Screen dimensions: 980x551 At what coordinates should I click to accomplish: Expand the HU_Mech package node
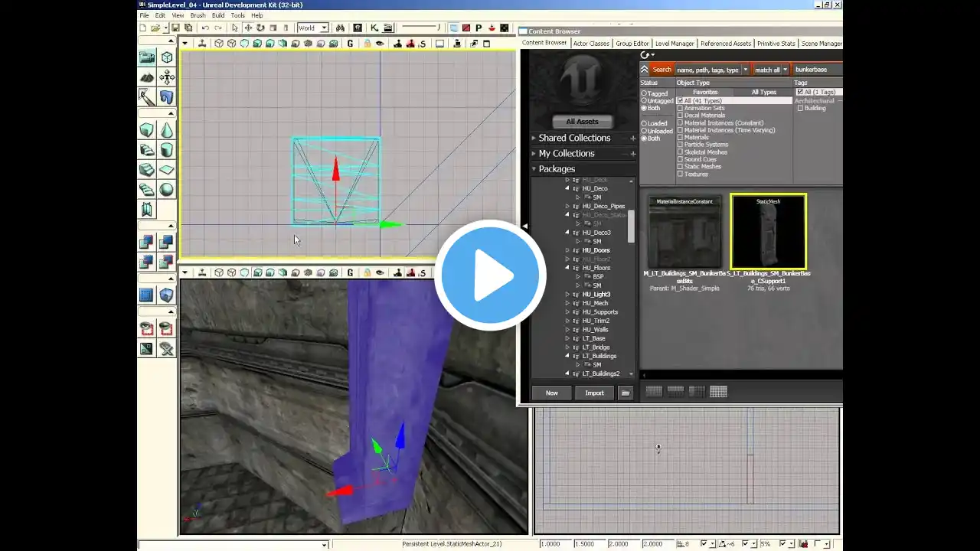(x=567, y=303)
